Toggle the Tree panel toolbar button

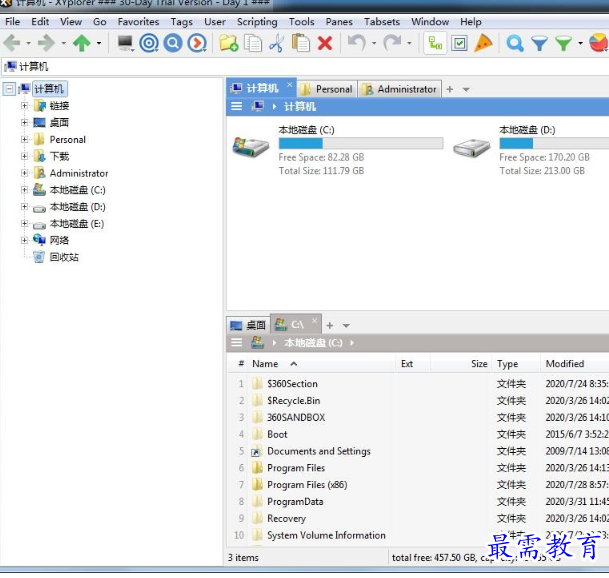click(x=435, y=43)
